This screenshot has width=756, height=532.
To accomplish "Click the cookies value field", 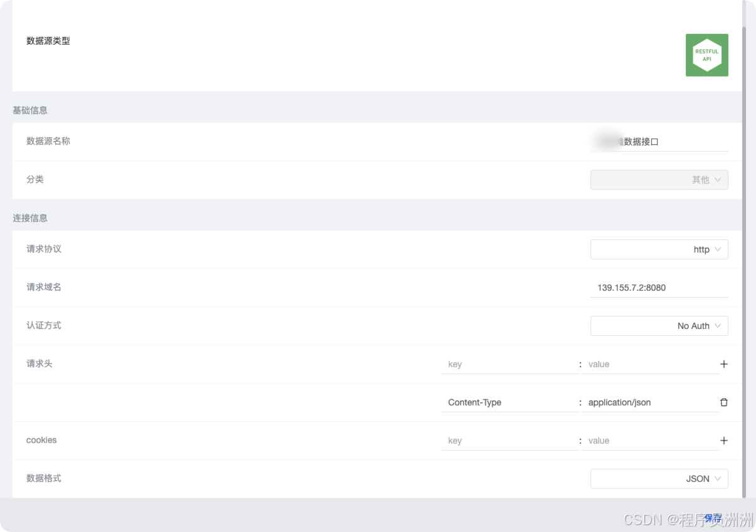I will 649,441.
